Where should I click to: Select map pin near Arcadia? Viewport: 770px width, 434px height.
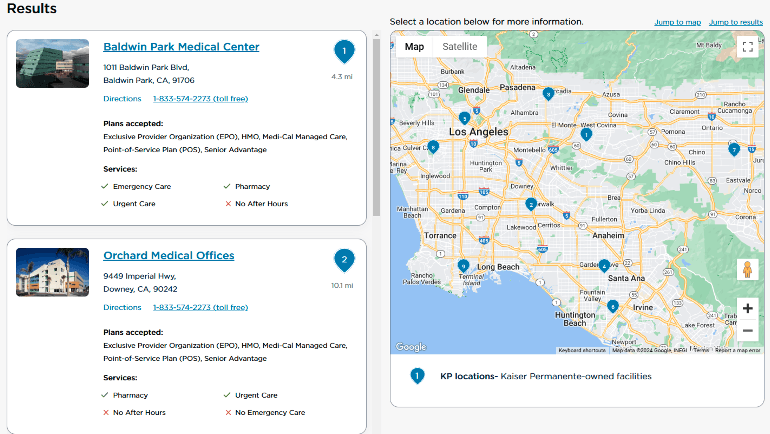click(549, 93)
